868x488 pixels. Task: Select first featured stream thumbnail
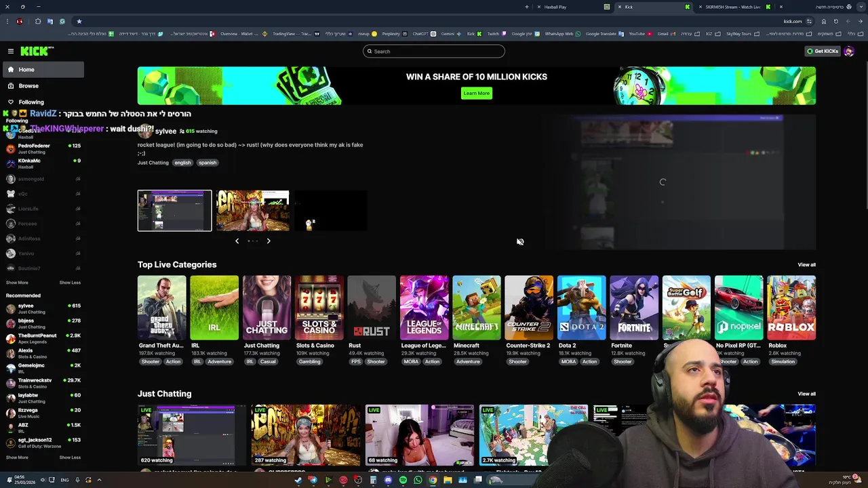175,211
